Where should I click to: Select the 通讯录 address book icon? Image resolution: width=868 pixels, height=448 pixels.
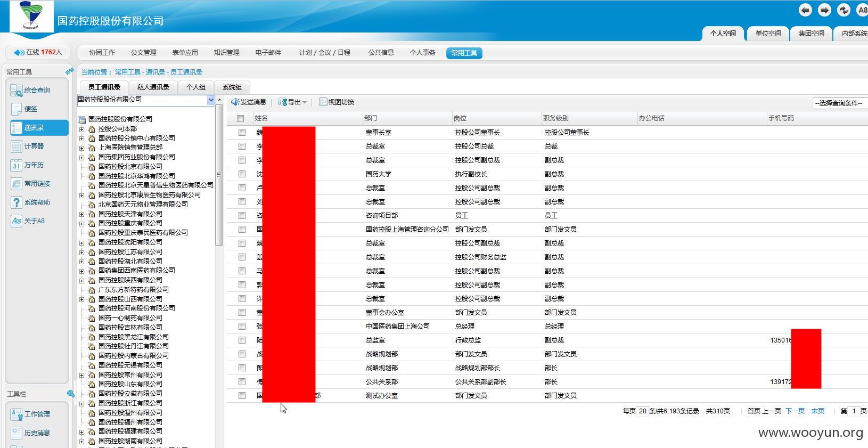(x=17, y=128)
